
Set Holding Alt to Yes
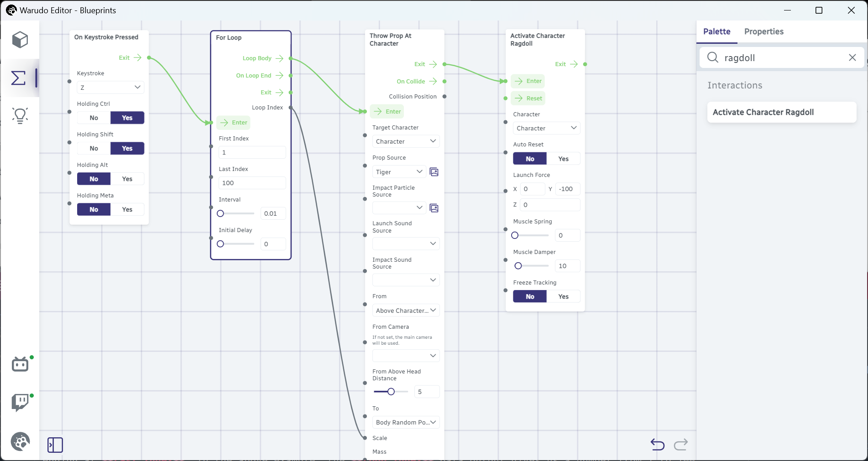[x=127, y=179]
